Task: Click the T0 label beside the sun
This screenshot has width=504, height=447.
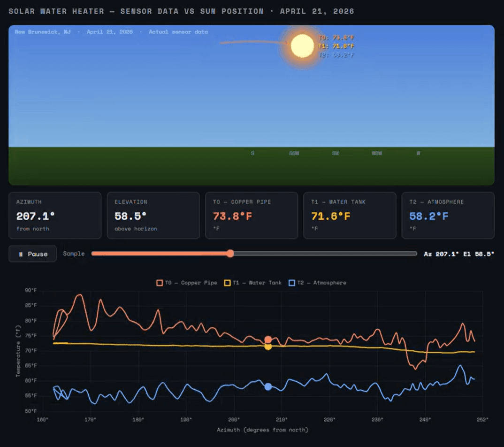Action: (x=336, y=38)
